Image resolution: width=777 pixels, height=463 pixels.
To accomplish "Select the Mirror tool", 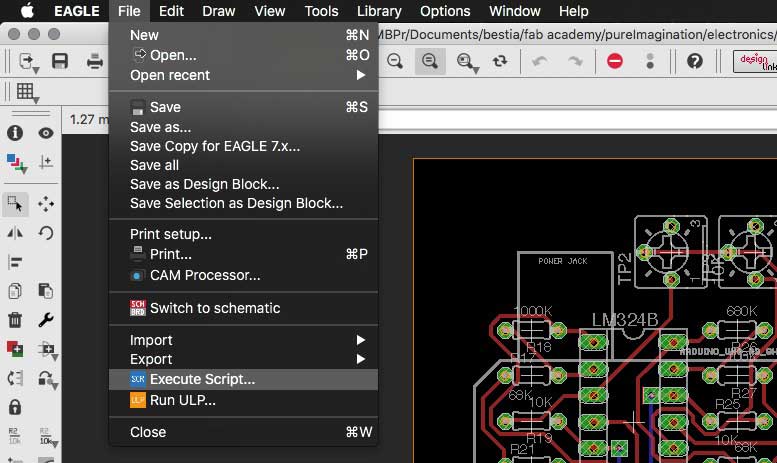I will pyautogui.click(x=15, y=233).
